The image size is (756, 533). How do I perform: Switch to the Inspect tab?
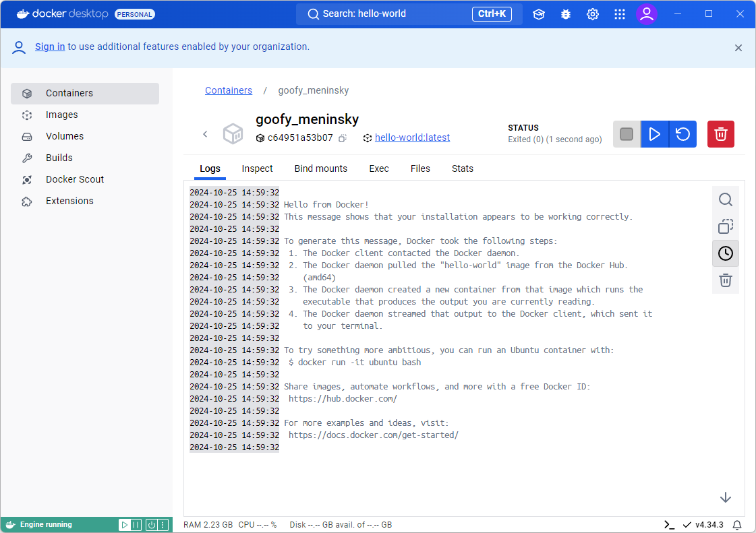[257, 168]
